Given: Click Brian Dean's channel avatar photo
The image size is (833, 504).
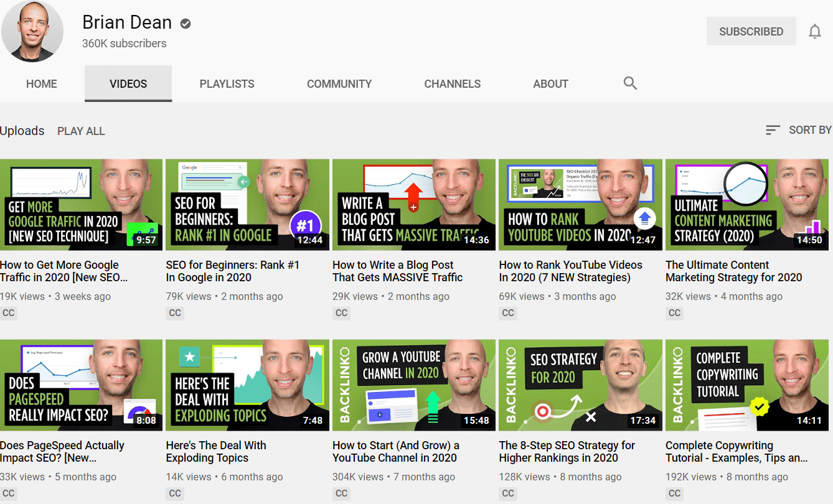Looking at the screenshot, I should 32,31.
